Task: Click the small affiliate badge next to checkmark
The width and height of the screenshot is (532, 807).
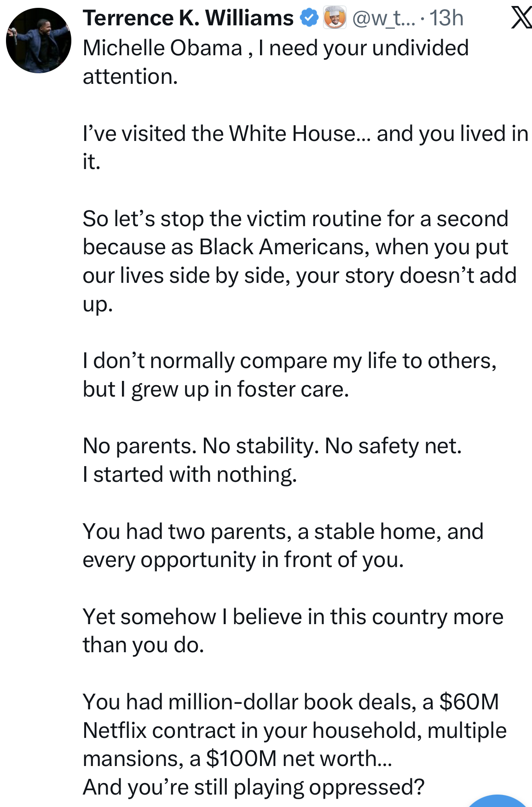Action: coord(335,18)
